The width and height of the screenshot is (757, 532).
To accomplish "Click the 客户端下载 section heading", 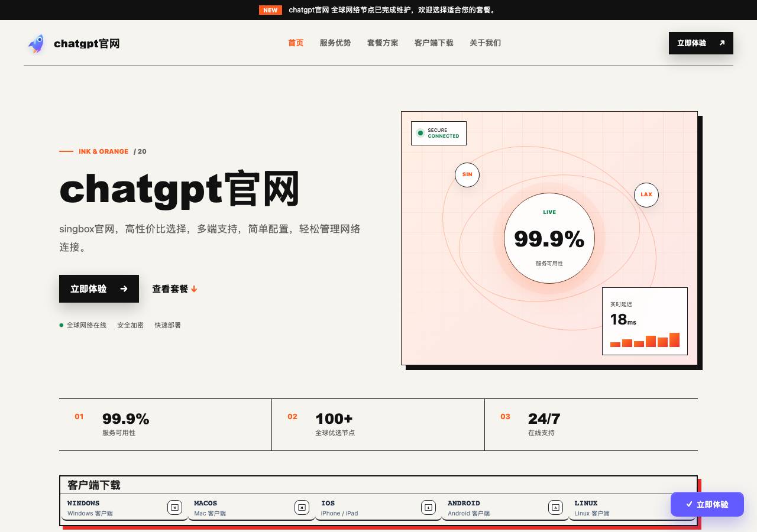I will [x=94, y=485].
